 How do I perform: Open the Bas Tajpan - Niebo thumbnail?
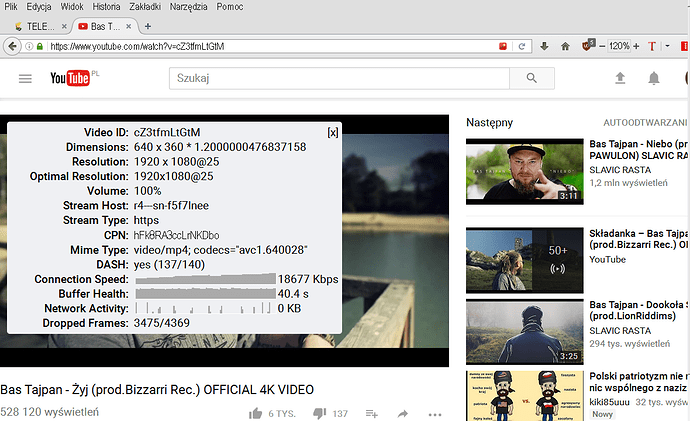click(524, 172)
